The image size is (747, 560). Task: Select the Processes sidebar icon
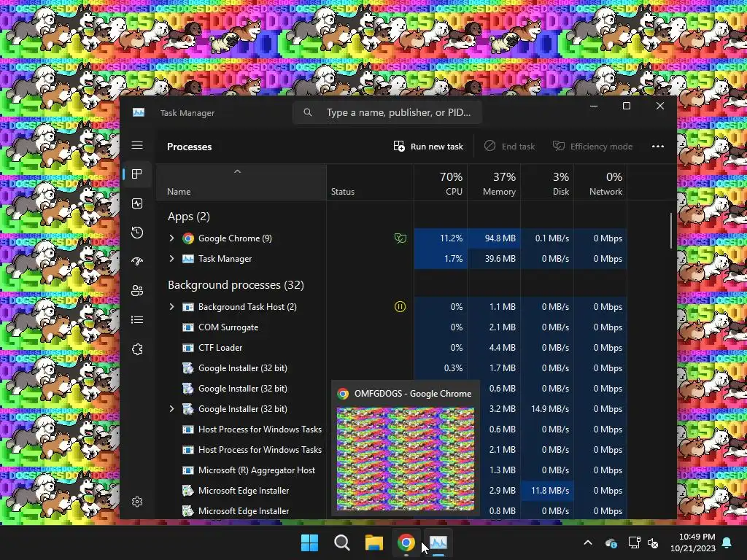(137, 174)
